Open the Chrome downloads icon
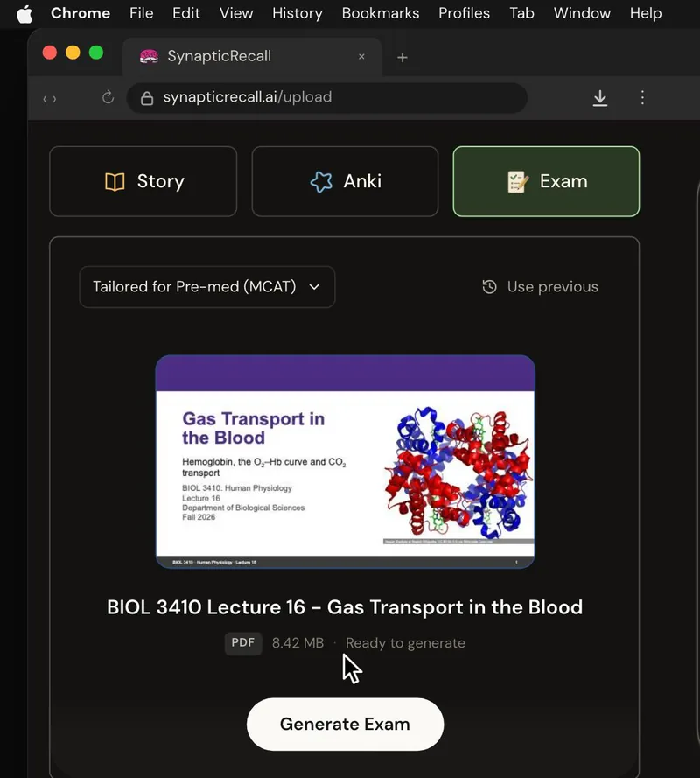 point(599,98)
